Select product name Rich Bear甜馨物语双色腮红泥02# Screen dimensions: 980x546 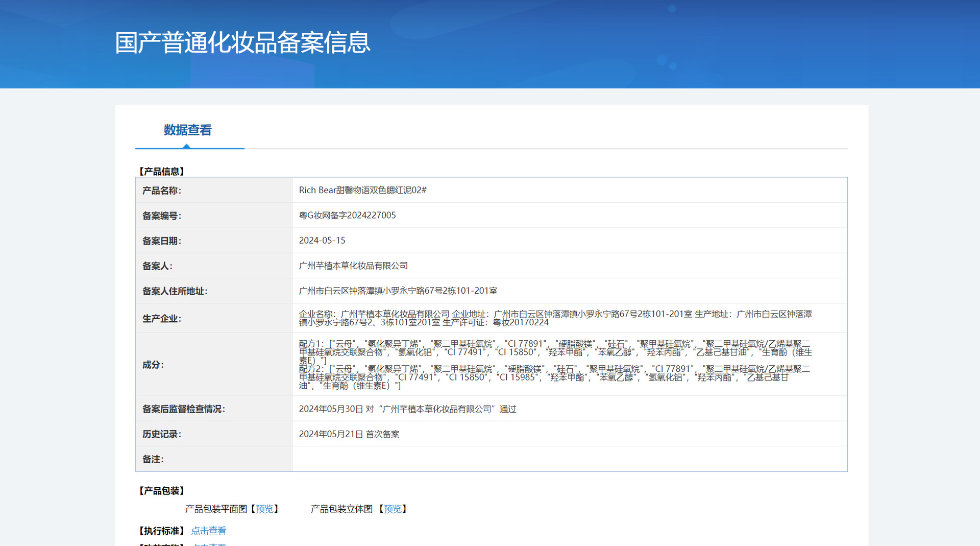pos(362,190)
